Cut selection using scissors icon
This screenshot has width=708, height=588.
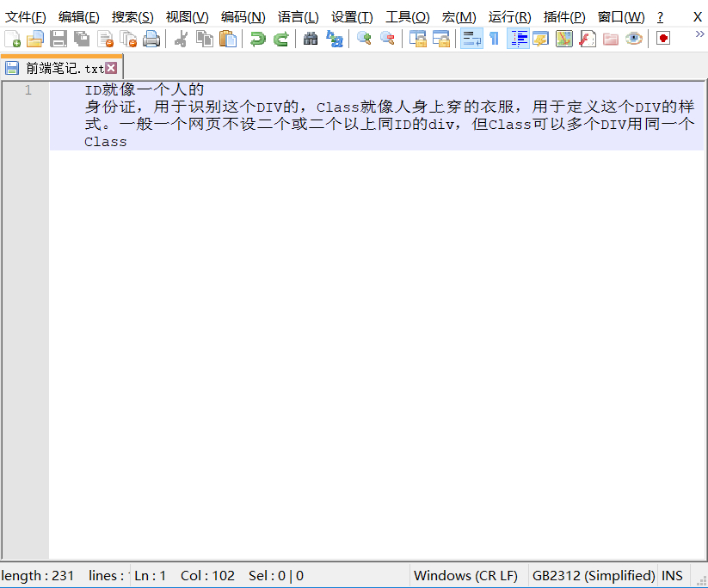pos(181,39)
